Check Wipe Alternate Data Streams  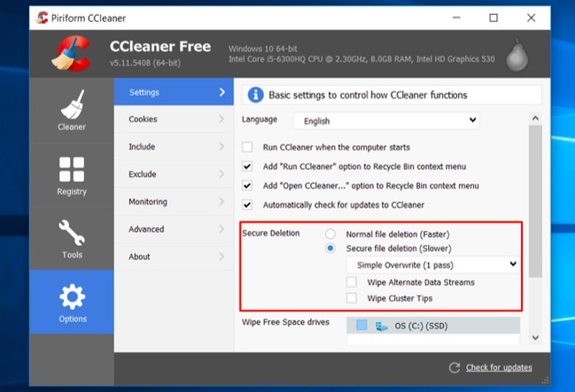coord(352,282)
